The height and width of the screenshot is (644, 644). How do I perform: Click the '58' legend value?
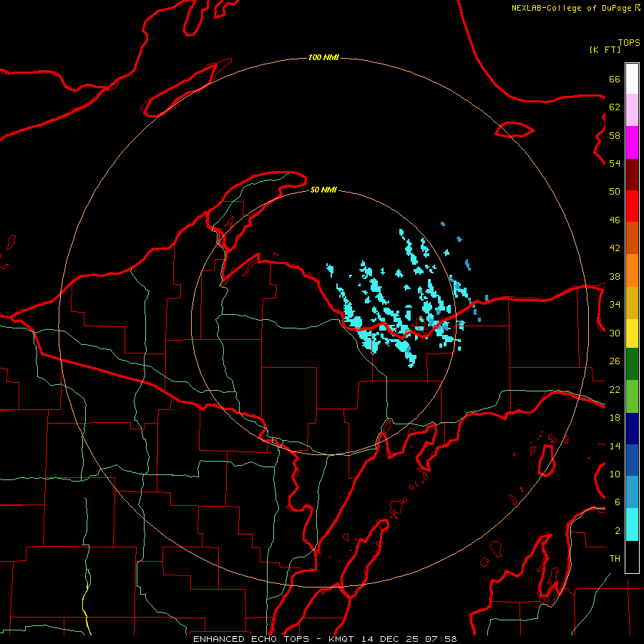coord(615,135)
